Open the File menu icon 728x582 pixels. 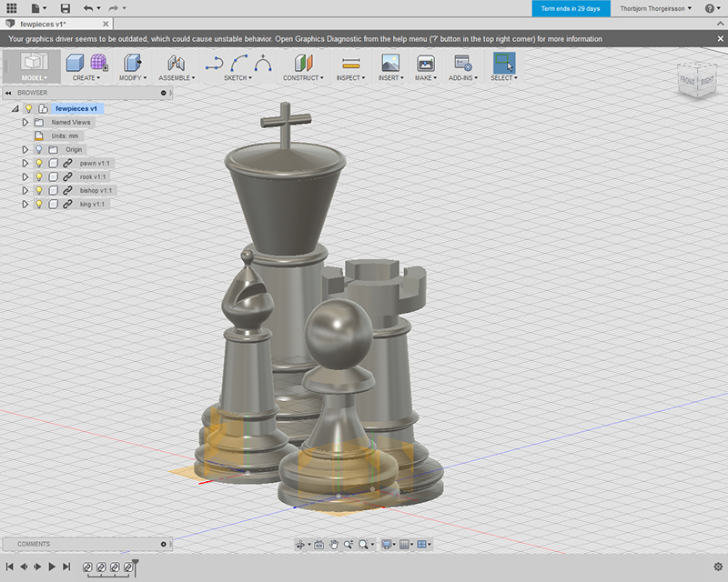(x=35, y=8)
